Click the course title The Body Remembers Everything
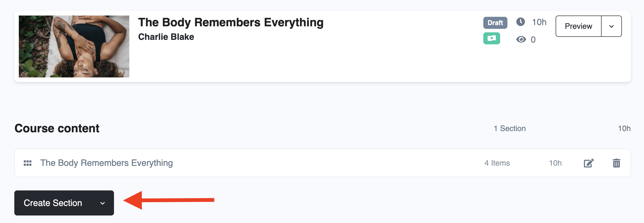The image size is (644, 223). [x=231, y=23]
